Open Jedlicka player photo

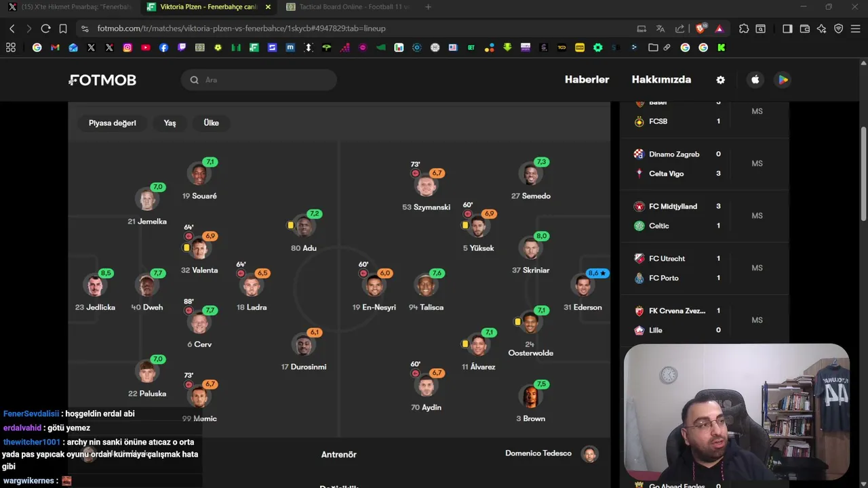pyautogui.click(x=95, y=286)
